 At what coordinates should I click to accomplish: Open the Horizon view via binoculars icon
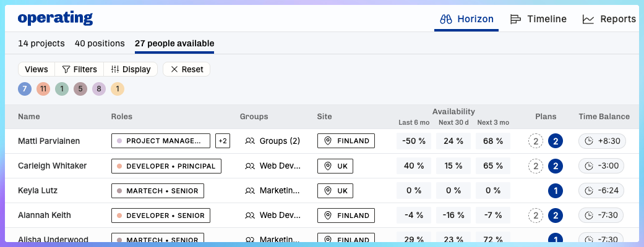pyautogui.click(x=445, y=19)
